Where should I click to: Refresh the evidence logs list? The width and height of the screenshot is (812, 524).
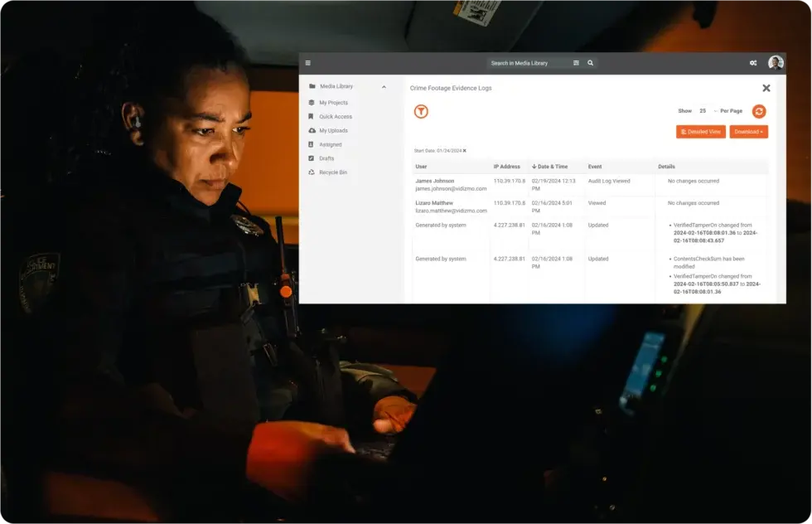(x=758, y=111)
